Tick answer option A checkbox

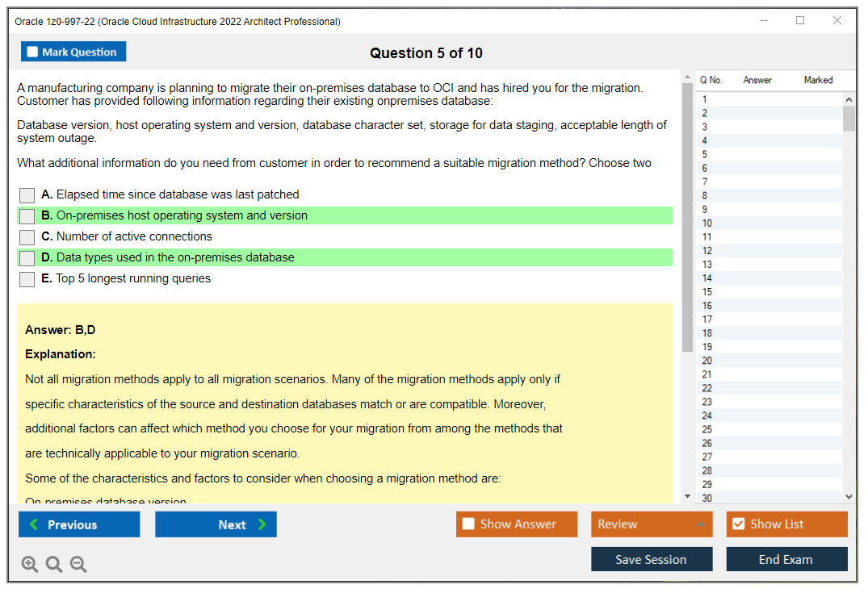(x=27, y=195)
